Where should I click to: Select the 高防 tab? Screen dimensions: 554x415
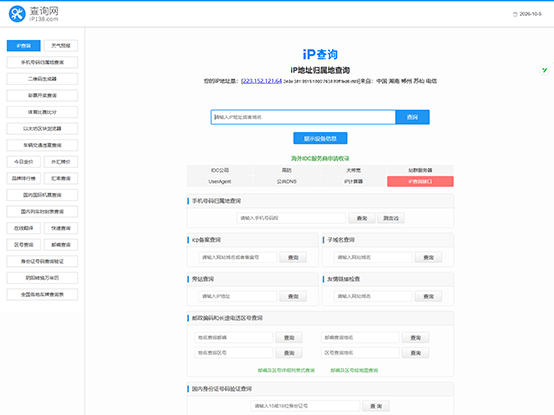click(287, 170)
